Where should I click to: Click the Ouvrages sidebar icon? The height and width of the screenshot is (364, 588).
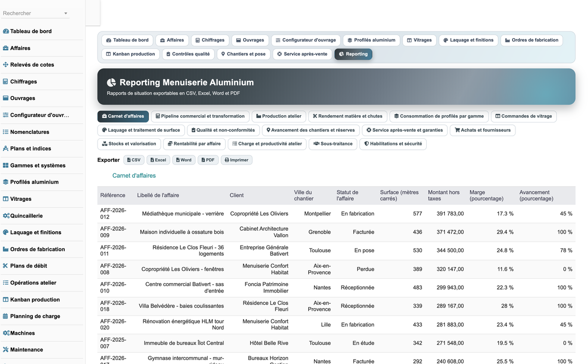point(6,98)
